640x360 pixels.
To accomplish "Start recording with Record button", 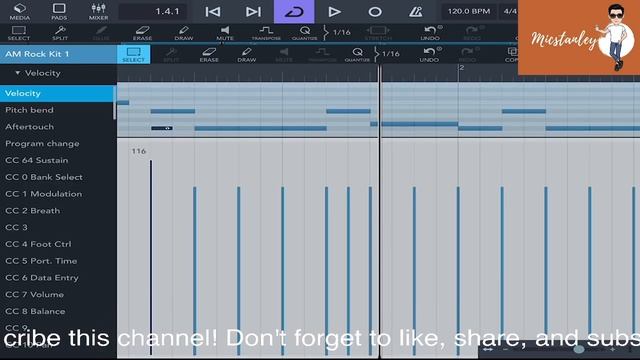I will pos(375,11).
